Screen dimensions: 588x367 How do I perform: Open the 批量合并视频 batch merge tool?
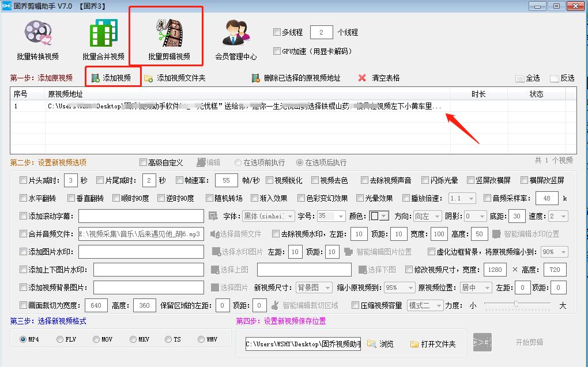tap(104, 40)
